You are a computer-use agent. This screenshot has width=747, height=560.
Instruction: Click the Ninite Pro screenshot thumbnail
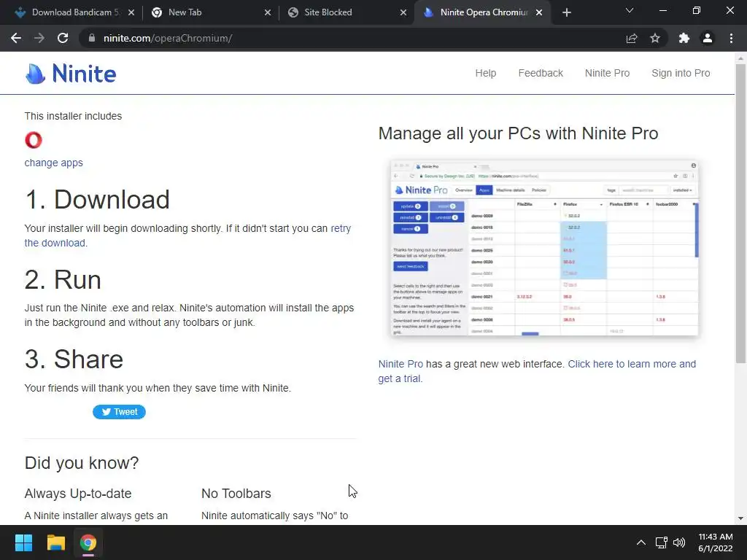click(544, 248)
